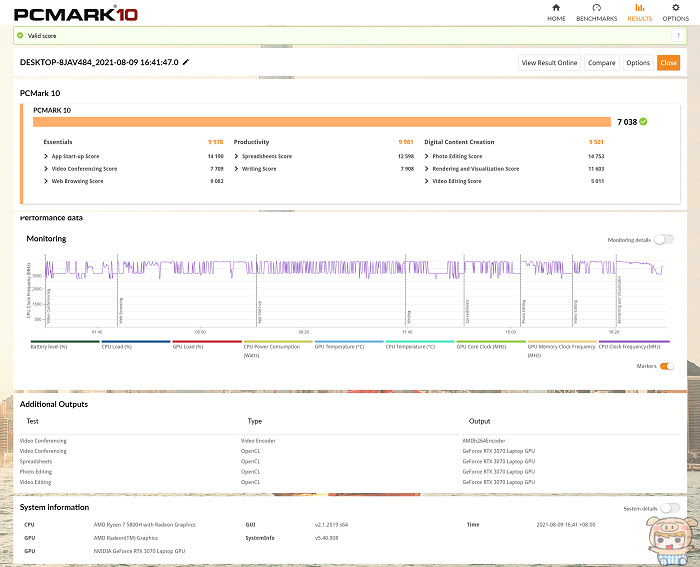Click the Time value 2021-08-09 16:41
This screenshot has height=567, width=700.
coord(566,525)
